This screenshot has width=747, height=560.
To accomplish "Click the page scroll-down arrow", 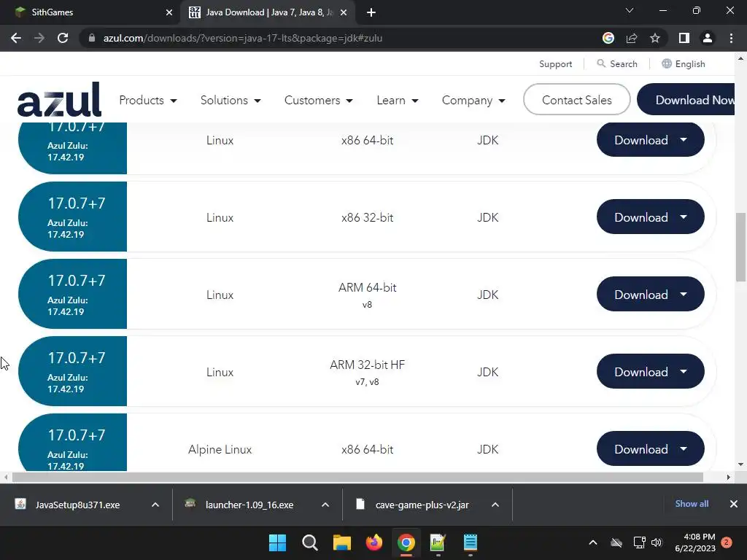I will click(740, 464).
